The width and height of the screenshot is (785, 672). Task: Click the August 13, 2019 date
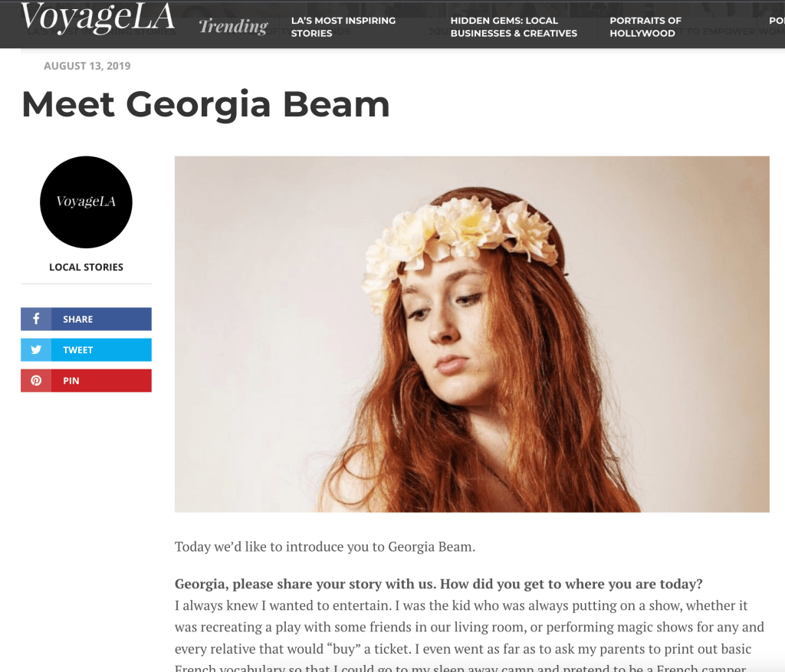pyautogui.click(x=87, y=66)
